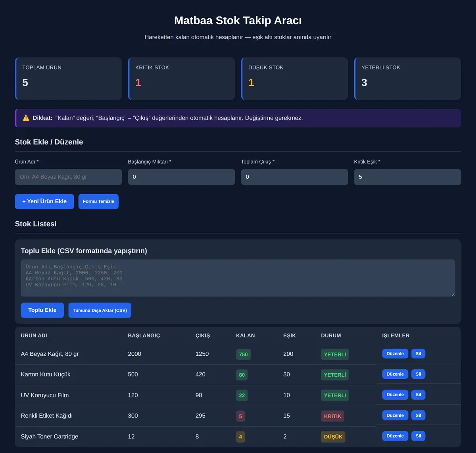This screenshot has height=453, width=476.
Task: Click remaining value 5 for Renkli Etiket
Action: [240, 416]
